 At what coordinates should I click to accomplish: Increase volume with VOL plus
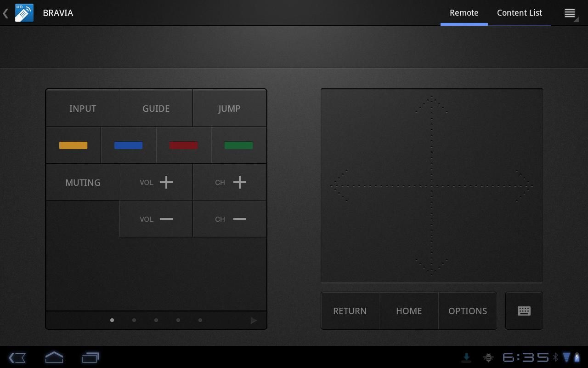pos(156,182)
